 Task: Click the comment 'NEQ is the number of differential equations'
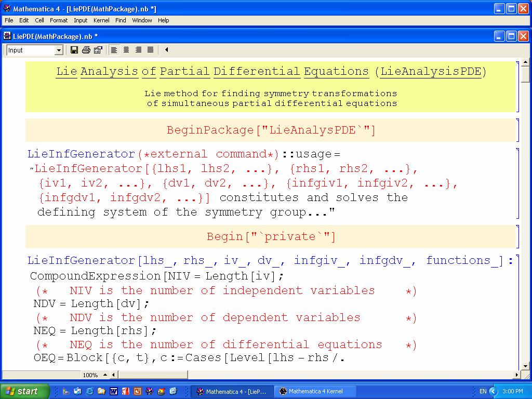(x=226, y=345)
